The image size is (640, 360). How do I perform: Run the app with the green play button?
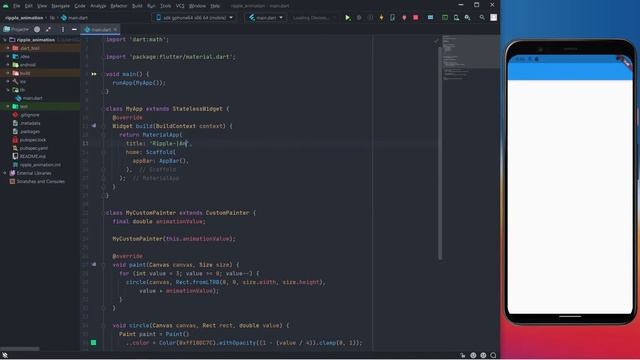pyautogui.click(x=347, y=18)
